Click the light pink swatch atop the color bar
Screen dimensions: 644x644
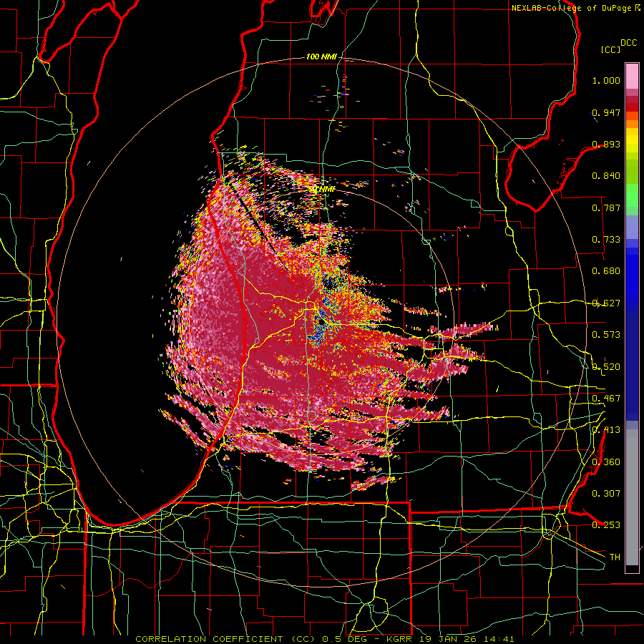pyautogui.click(x=632, y=76)
